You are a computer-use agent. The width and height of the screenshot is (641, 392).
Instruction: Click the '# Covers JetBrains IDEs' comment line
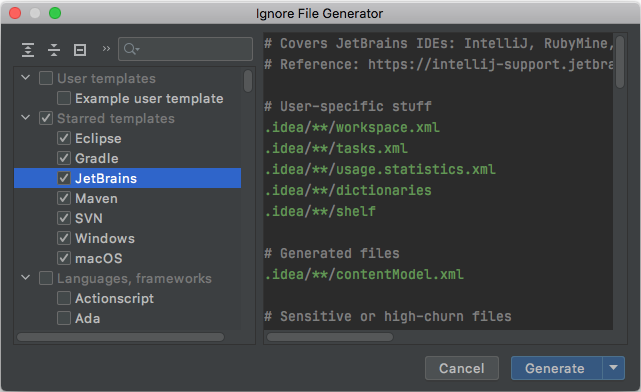(x=438, y=43)
